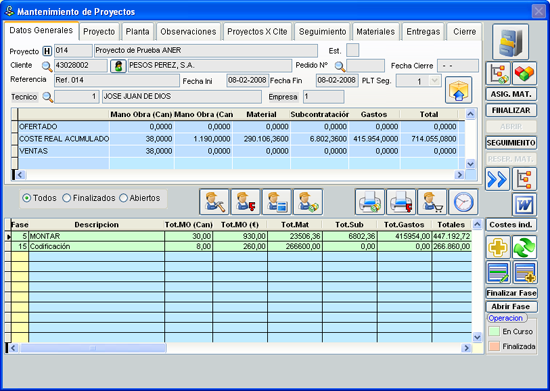Click the printer with money icon
The image size is (550, 391).
[370, 202]
